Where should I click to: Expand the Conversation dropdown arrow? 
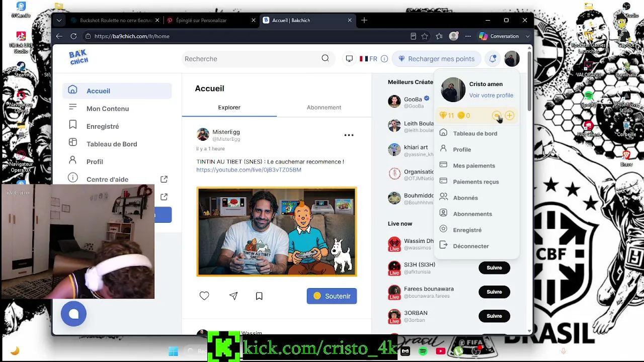pos(527,36)
